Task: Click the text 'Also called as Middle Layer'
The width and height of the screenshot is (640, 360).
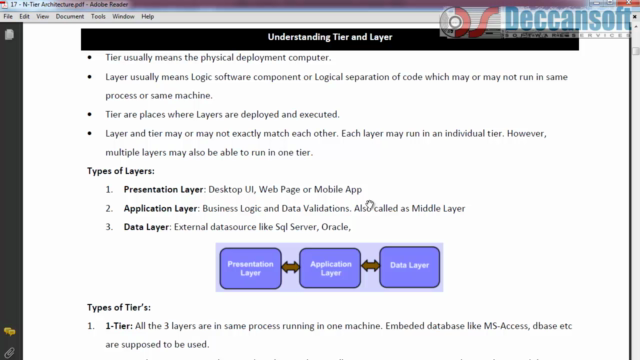Action: 409,208
